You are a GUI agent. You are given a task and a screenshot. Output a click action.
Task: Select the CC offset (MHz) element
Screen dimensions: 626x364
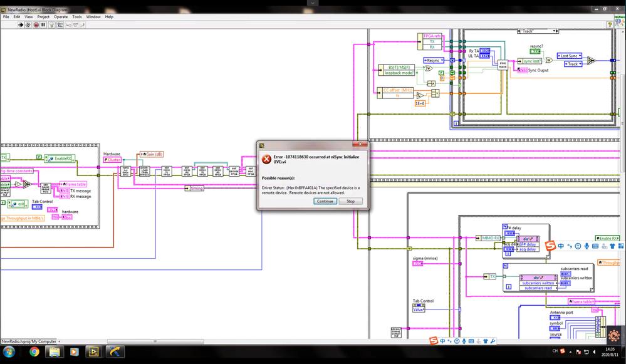(x=398, y=90)
